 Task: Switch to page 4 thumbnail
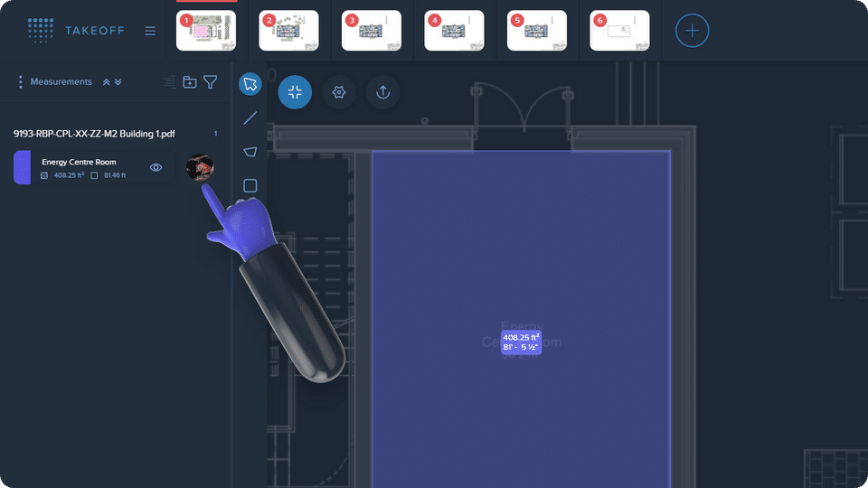454,31
